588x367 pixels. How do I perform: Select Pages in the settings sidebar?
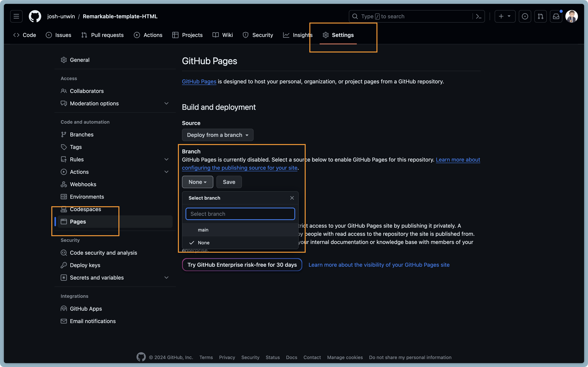tap(115, 222)
